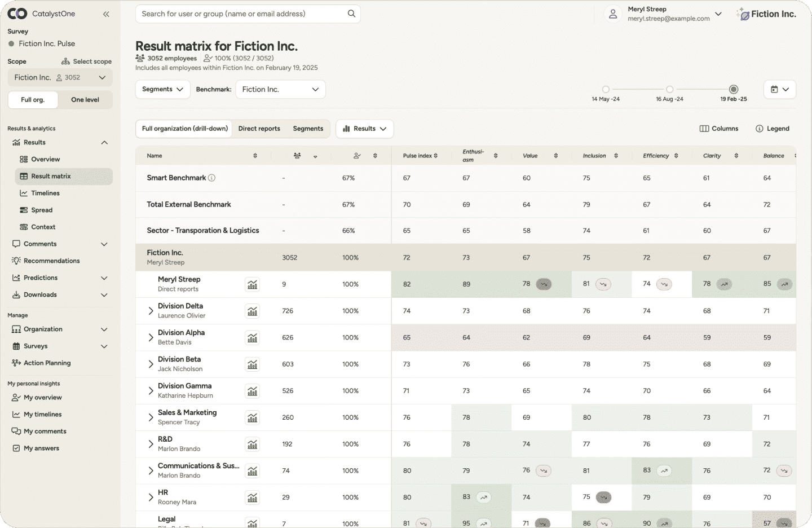The width and height of the screenshot is (812, 528).
Task: Select the 19 Feb -25 survey point
Action: point(734,89)
